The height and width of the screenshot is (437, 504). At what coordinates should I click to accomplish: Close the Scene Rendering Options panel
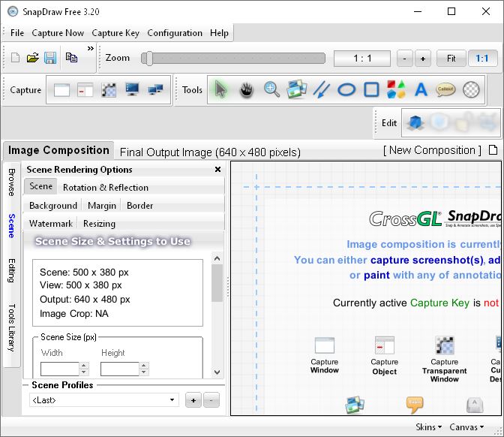coord(217,169)
